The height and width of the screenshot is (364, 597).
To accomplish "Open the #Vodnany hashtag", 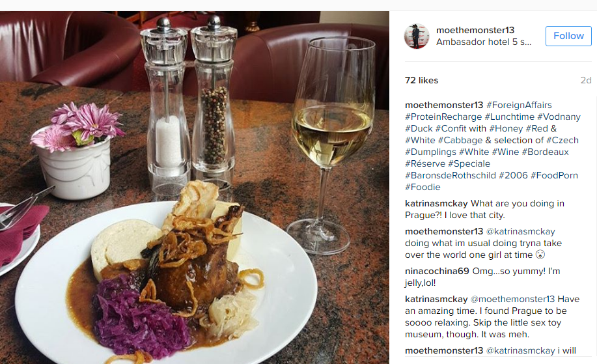I will pos(559,117).
